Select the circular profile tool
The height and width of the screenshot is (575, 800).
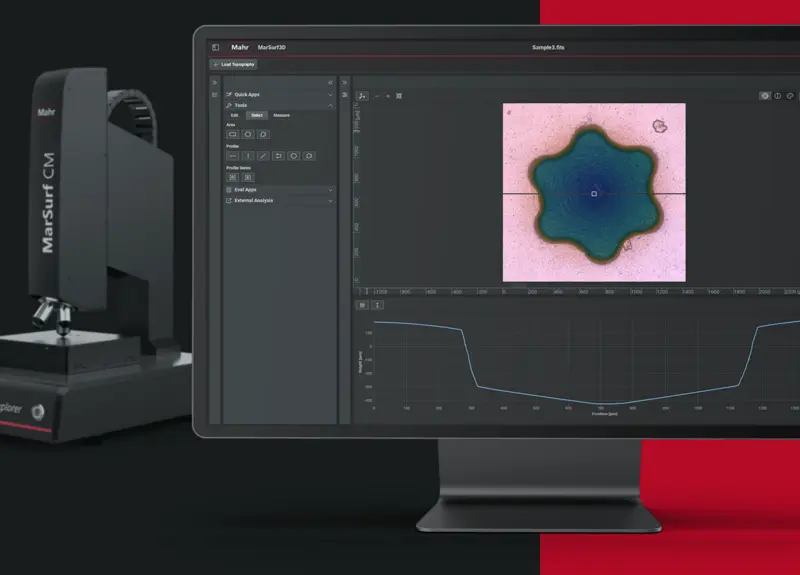[294, 156]
